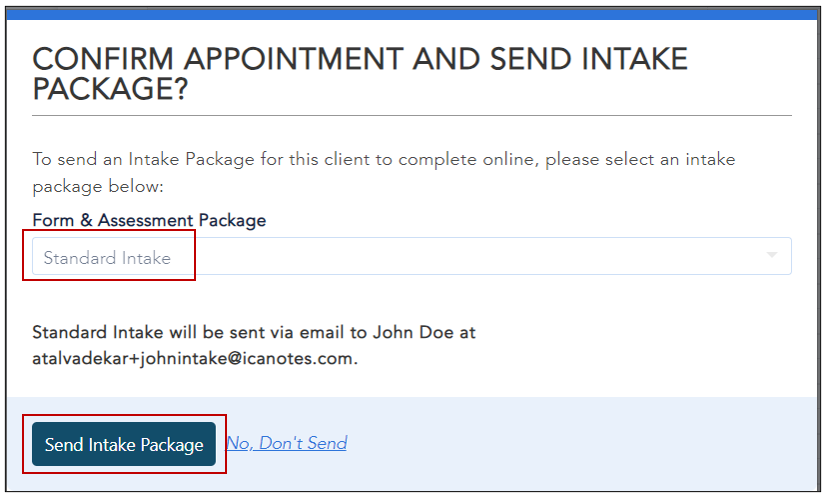Click the divider line under the heading

tap(411, 115)
